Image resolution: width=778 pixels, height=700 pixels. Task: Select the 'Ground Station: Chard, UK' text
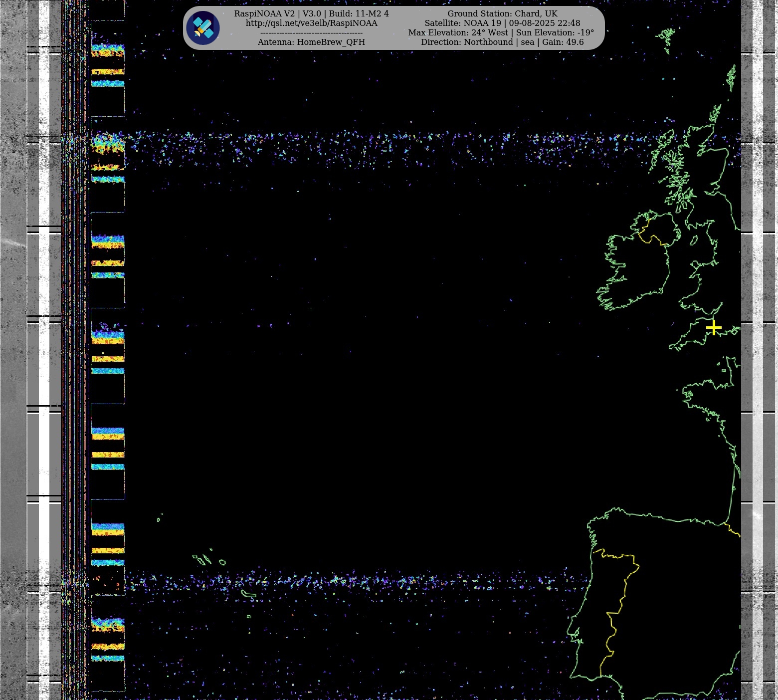tap(502, 13)
